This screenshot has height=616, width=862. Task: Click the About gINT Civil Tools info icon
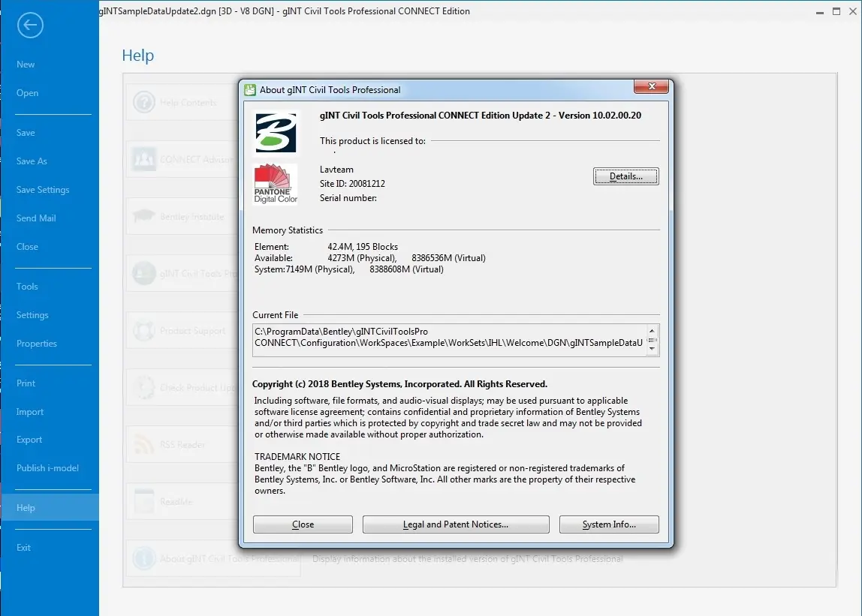click(x=144, y=558)
